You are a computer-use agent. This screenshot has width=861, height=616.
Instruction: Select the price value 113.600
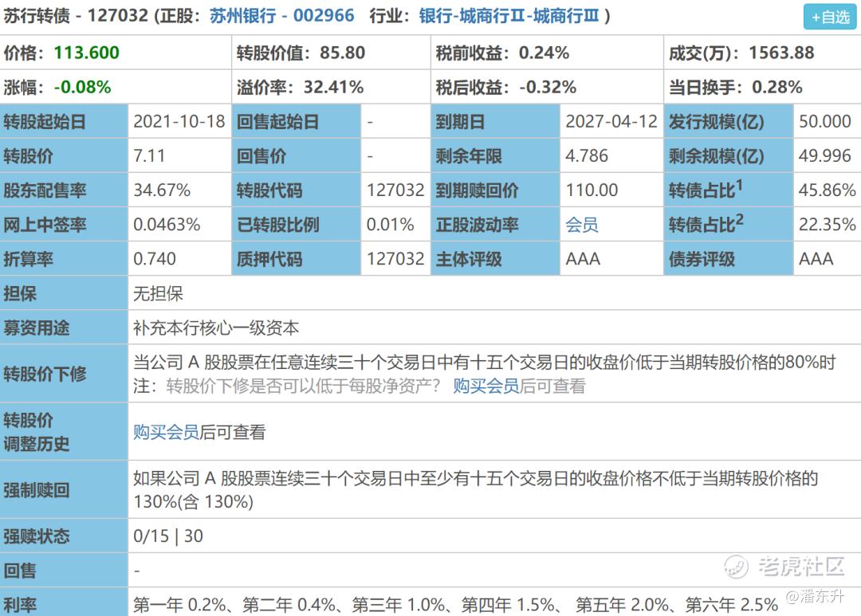(86, 53)
